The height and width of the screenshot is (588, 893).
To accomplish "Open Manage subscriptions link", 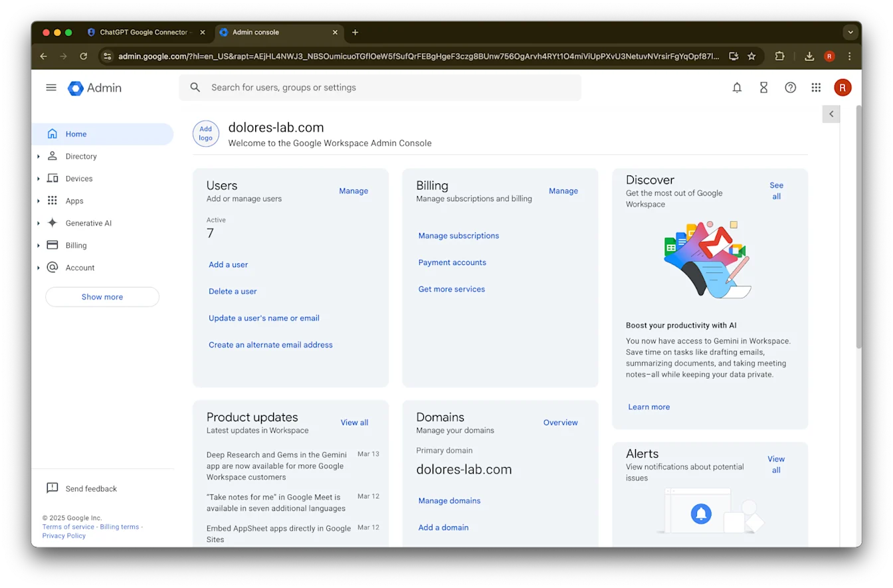I will 458,235.
